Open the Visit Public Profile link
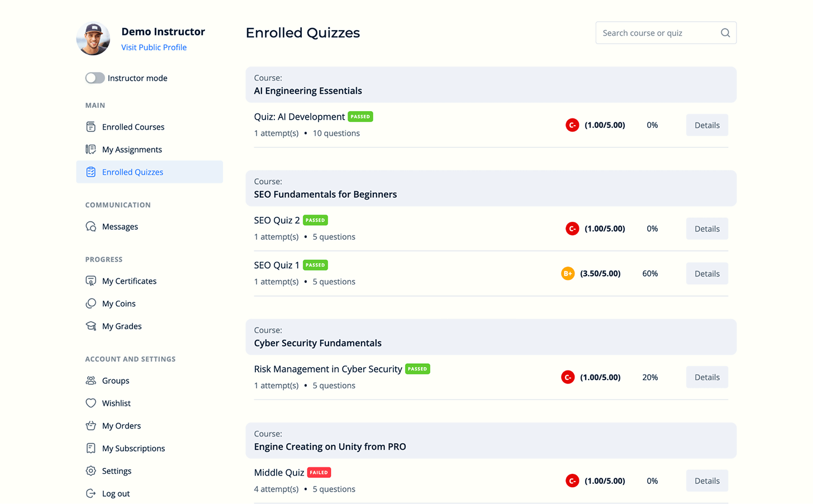The height and width of the screenshot is (504, 813). click(x=154, y=47)
